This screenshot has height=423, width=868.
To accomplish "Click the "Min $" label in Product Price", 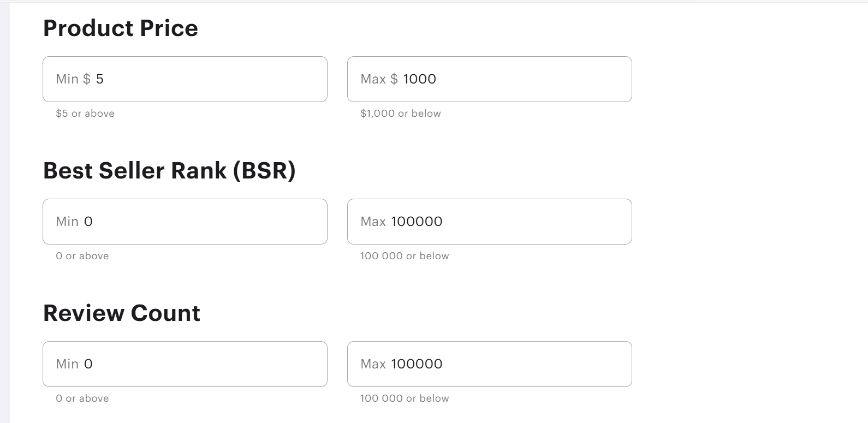I will [73, 79].
